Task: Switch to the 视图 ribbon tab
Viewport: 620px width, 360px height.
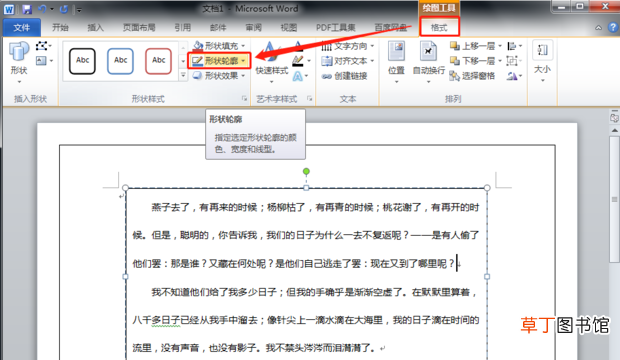Action: (289, 27)
